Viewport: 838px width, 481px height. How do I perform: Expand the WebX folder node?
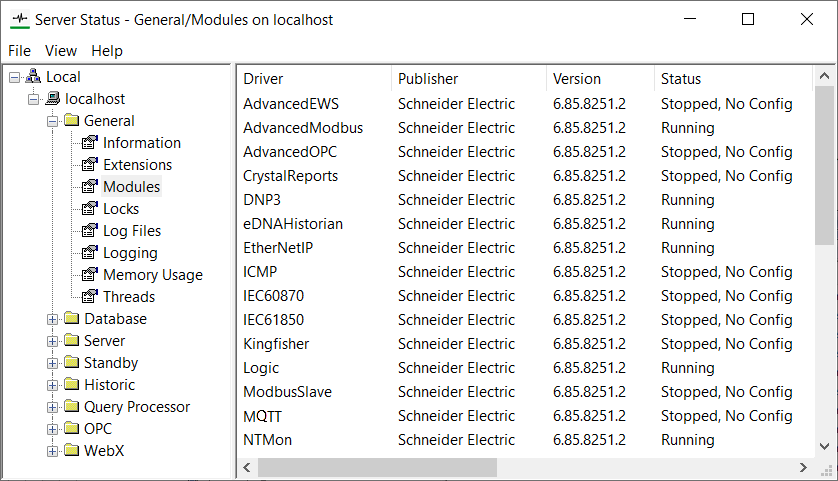point(52,451)
